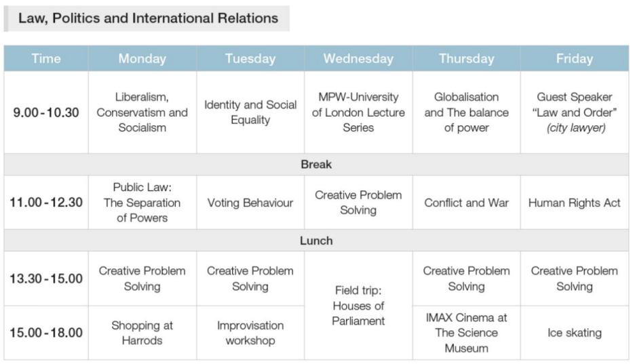Click the Monday column header
The image size is (635, 364).
click(x=142, y=59)
